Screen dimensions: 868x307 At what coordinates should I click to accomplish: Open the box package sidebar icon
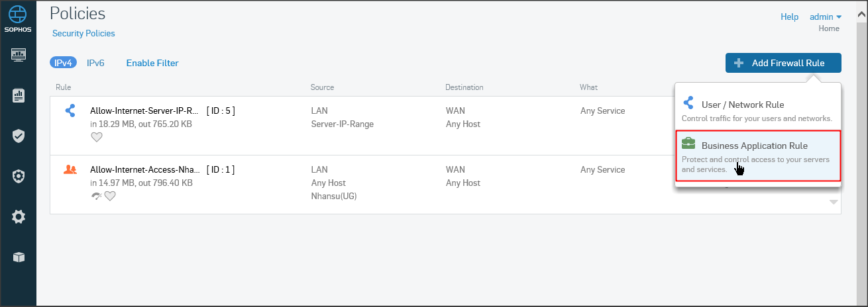[x=19, y=257]
